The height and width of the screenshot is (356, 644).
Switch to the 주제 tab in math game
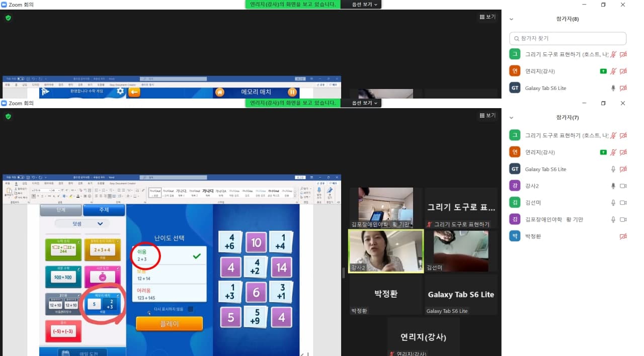pos(104,210)
